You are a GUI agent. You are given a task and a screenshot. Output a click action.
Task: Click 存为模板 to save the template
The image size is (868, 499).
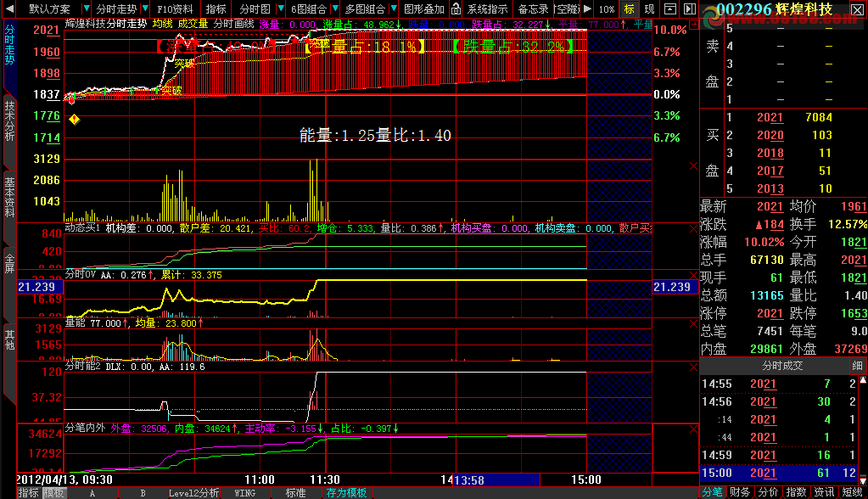click(346, 493)
